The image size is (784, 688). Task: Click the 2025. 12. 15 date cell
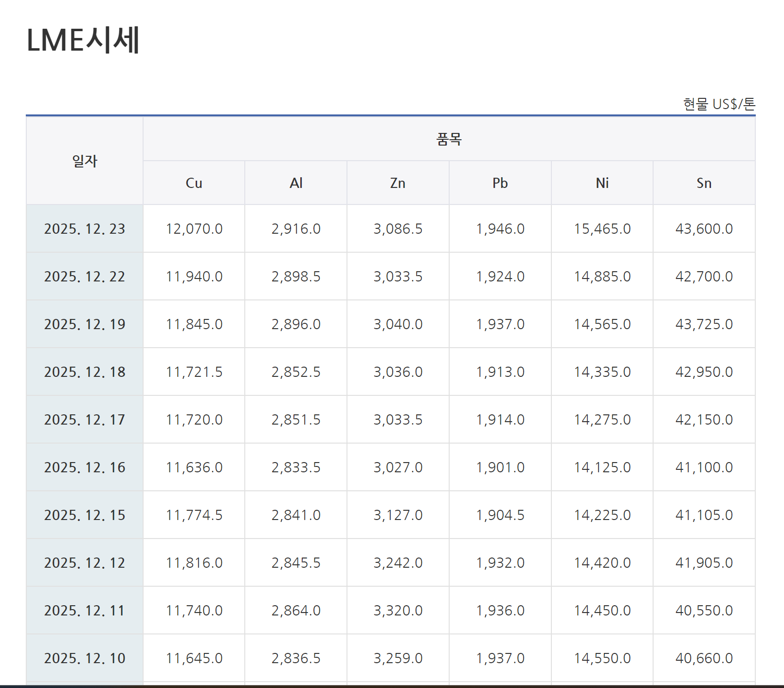[85, 515]
